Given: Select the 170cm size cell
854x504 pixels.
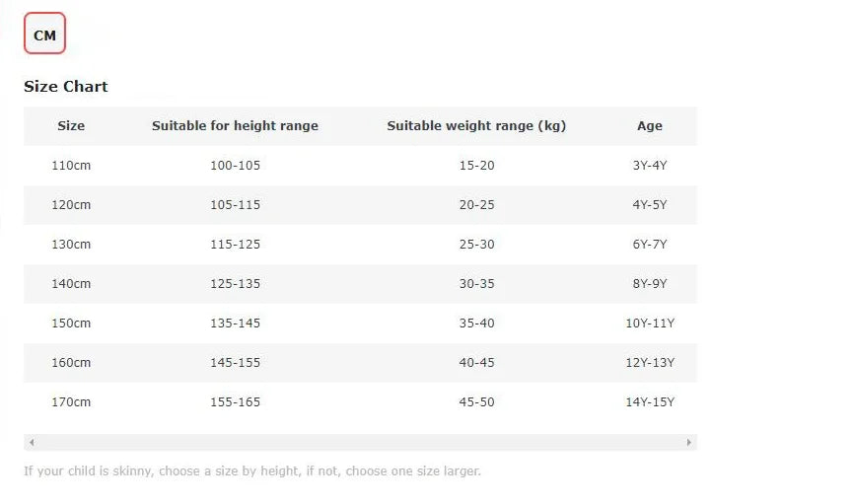Looking at the screenshot, I should click(x=71, y=402).
